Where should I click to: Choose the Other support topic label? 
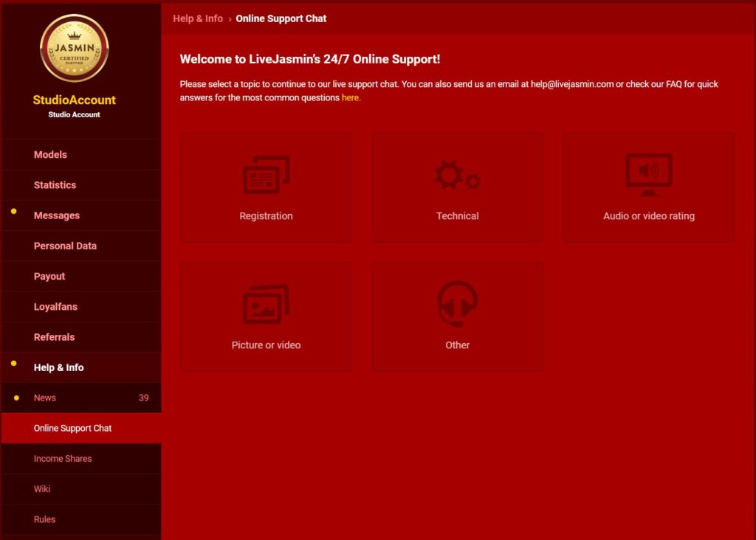(458, 345)
